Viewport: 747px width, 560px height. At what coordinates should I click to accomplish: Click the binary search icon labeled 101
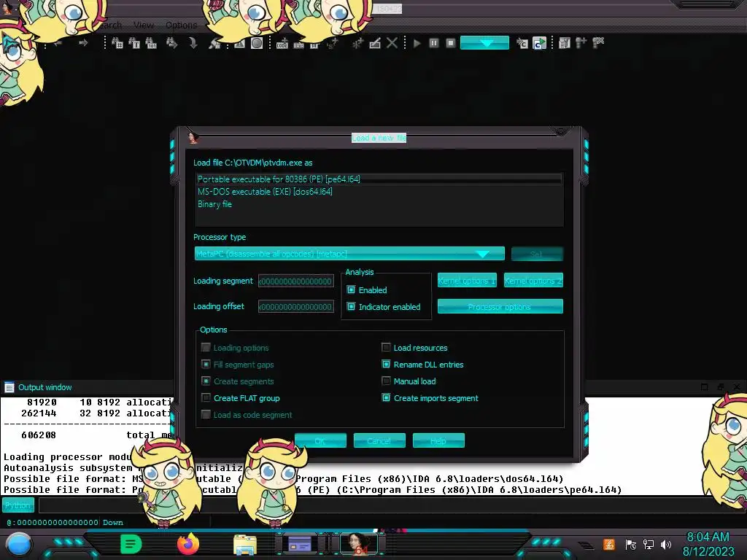click(x=151, y=43)
